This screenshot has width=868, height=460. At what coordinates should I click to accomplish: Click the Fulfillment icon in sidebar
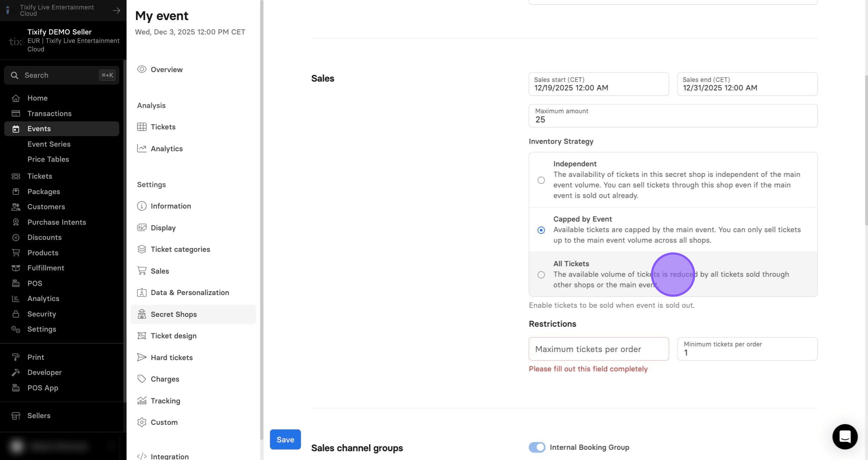tap(15, 268)
